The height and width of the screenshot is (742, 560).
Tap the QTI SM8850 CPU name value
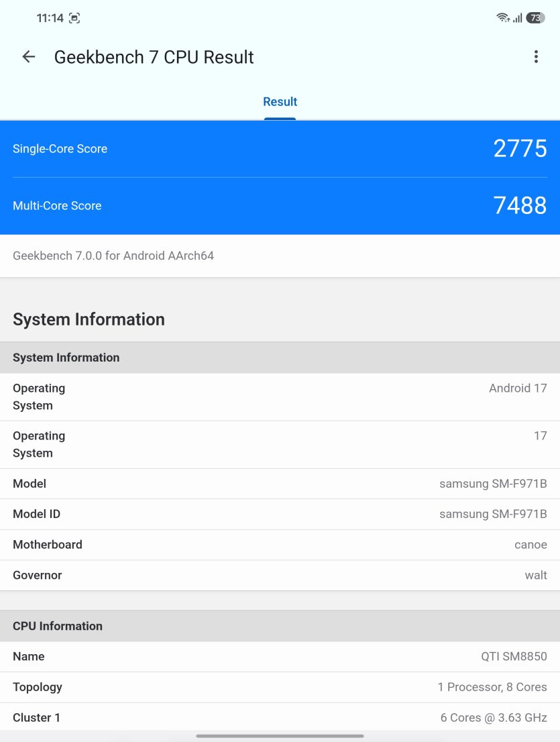point(514,656)
